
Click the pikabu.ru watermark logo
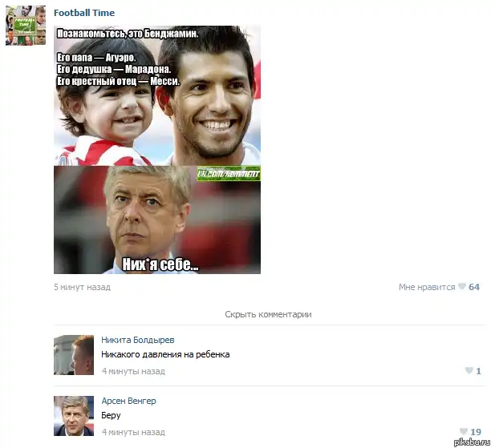tap(472, 442)
